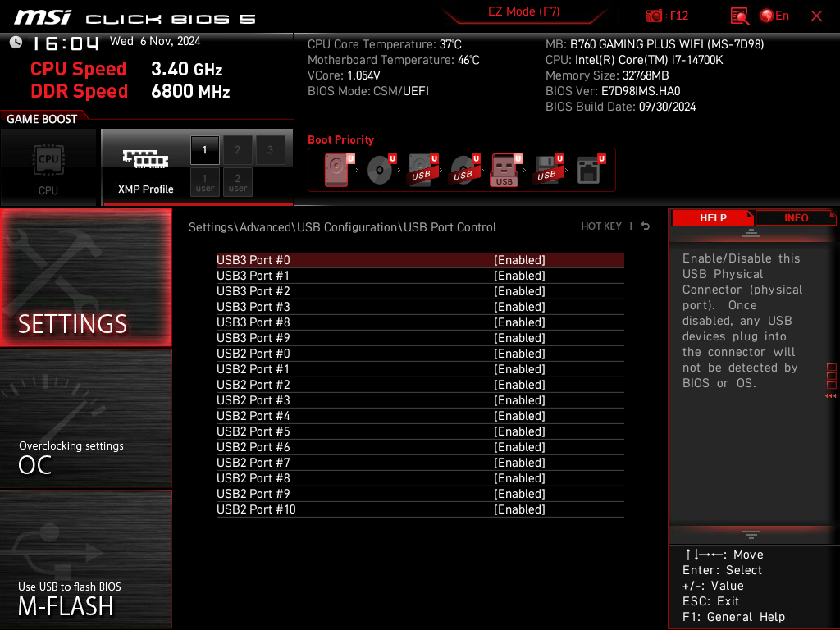Click the bottom handle of help panel
The width and height of the screenshot is (840, 630).
pyautogui.click(x=751, y=535)
